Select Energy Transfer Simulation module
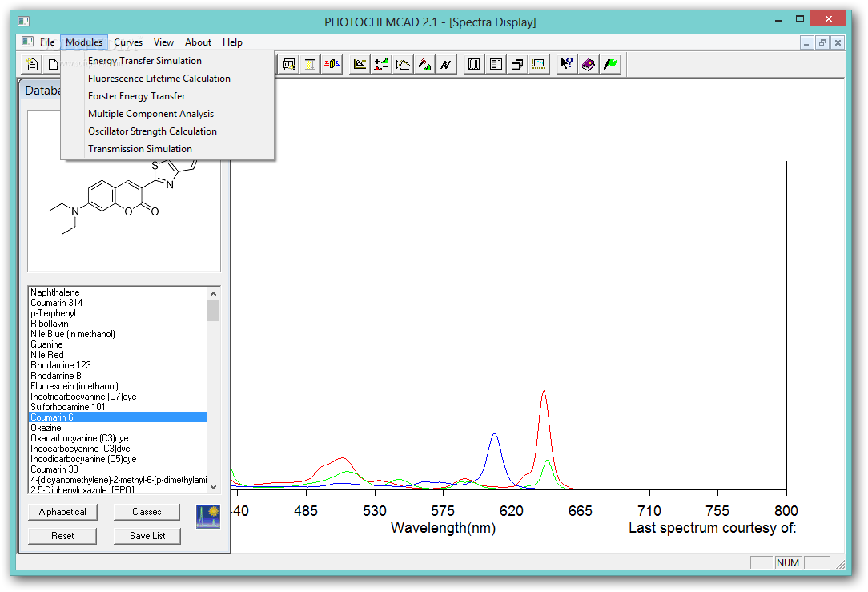Viewport: 868px width, 592px height. coord(167,61)
